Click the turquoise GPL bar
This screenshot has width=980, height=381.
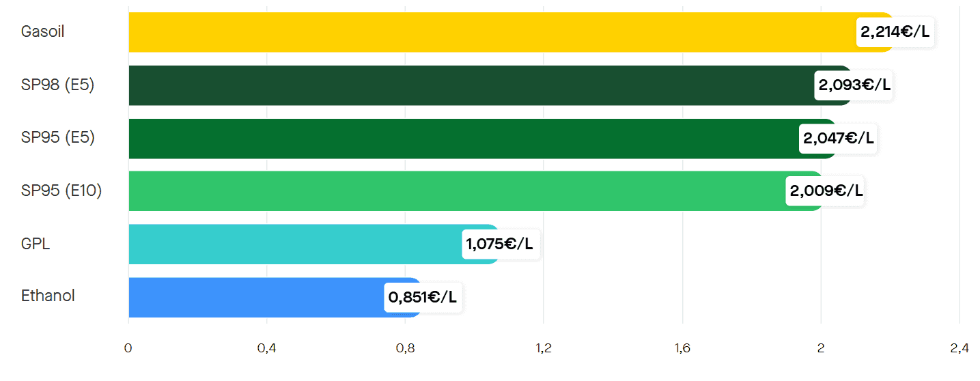point(294,244)
